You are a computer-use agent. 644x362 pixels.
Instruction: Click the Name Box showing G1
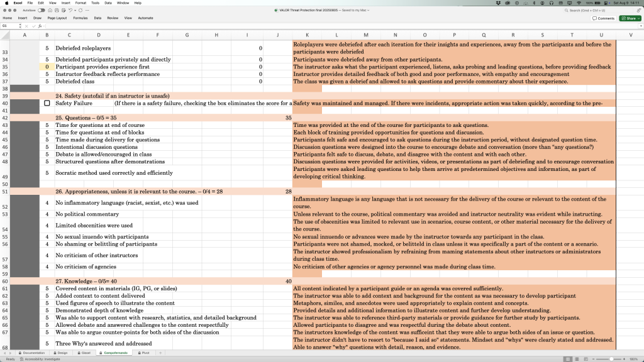point(9,26)
